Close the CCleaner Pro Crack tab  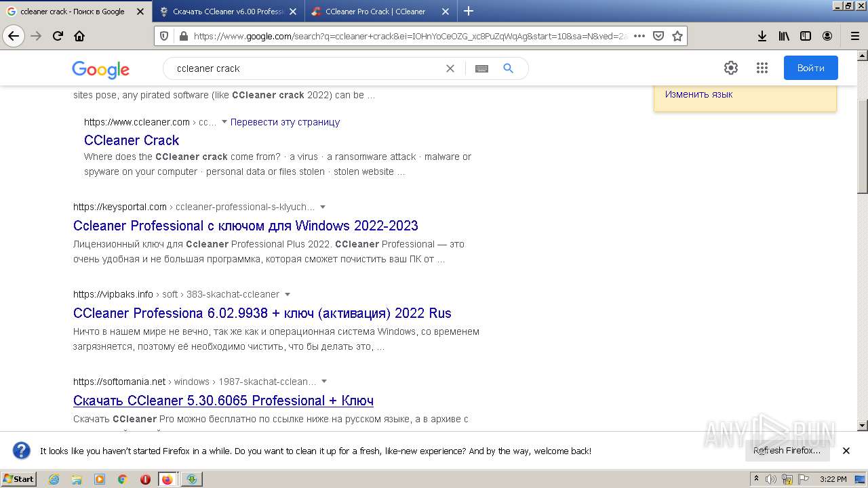tap(446, 12)
